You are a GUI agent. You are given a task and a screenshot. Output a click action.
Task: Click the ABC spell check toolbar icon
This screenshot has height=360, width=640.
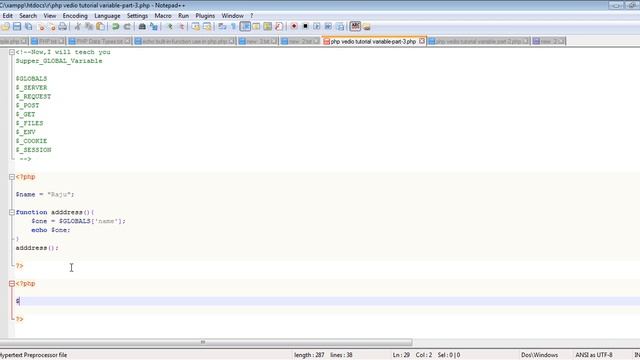pos(355,27)
